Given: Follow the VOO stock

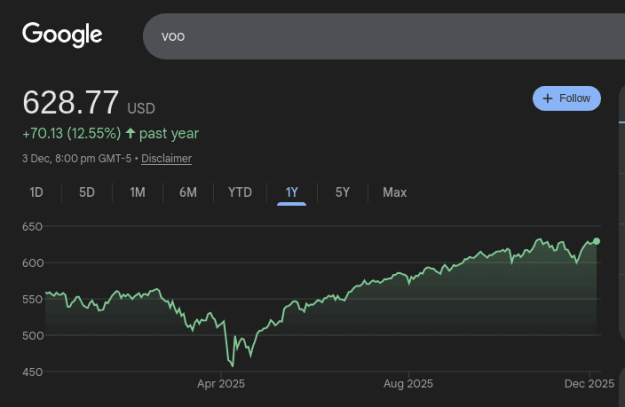Looking at the screenshot, I should pyautogui.click(x=566, y=98).
